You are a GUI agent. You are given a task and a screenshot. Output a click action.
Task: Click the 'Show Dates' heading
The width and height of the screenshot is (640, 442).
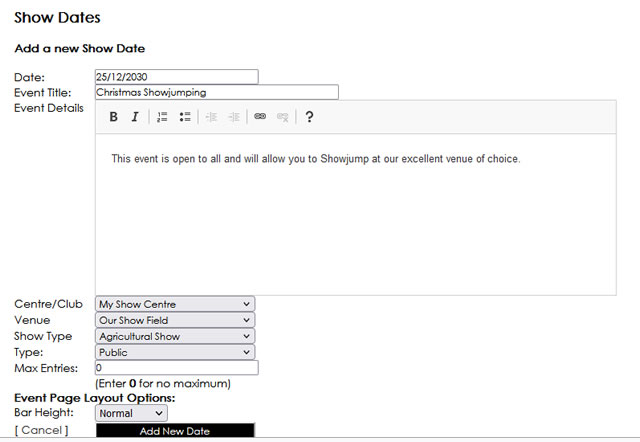pyautogui.click(x=57, y=18)
